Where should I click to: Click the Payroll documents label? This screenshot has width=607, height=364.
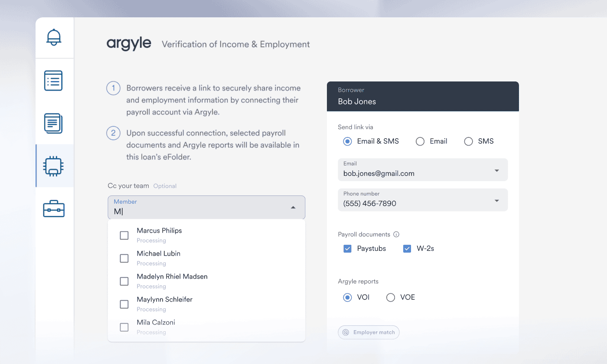(364, 234)
